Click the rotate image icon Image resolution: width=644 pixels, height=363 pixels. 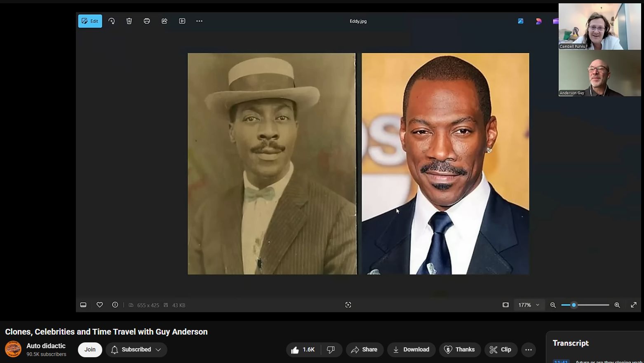(112, 21)
